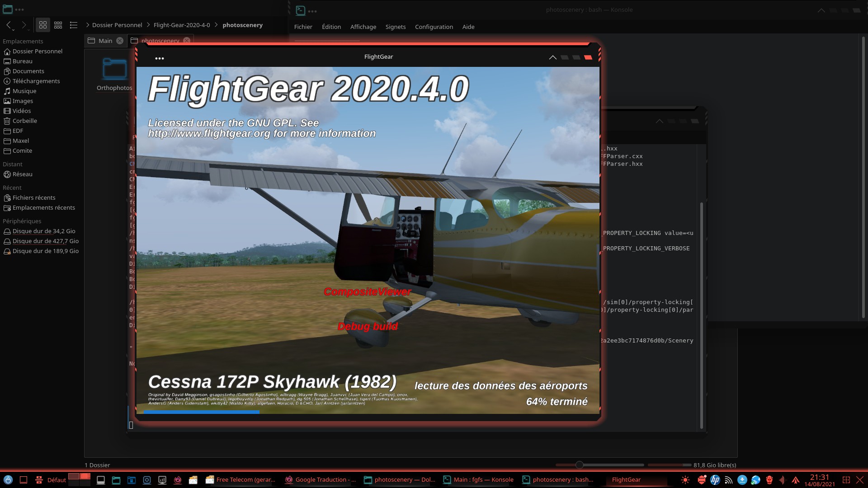Open the Aide menu in Konsole
The width and height of the screenshot is (868, 488).
click(x=468, y=27)
